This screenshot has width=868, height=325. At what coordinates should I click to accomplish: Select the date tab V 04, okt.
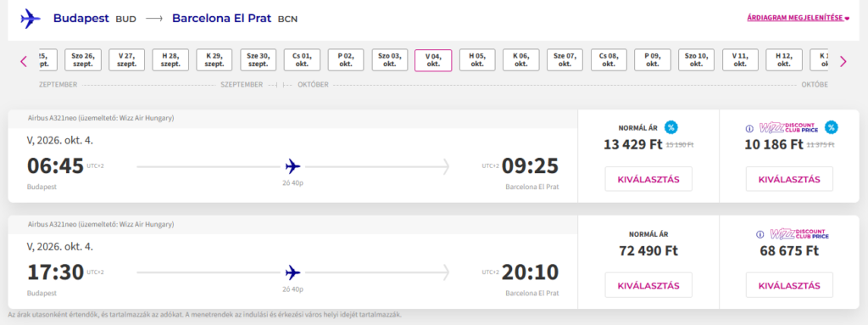coord(433,60)
